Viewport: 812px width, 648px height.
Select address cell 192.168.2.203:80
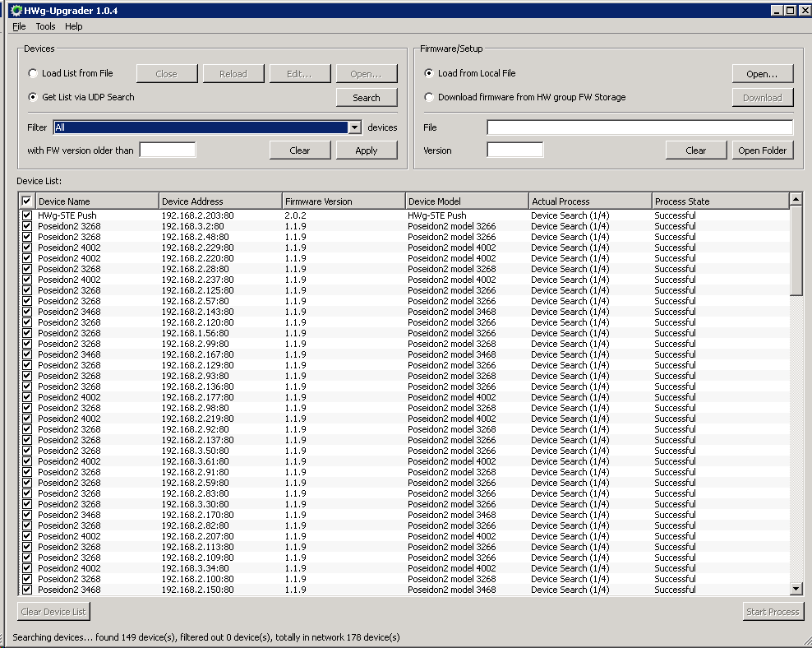197,215
